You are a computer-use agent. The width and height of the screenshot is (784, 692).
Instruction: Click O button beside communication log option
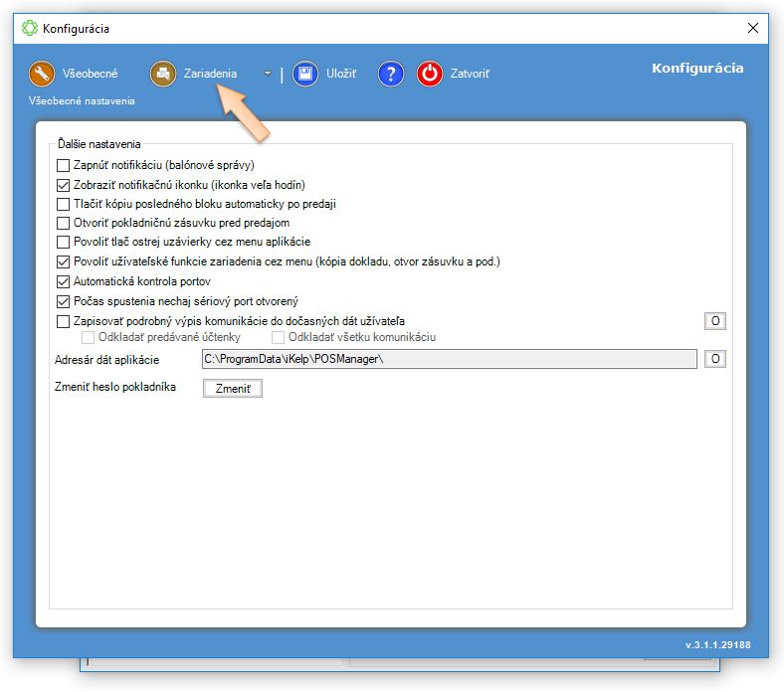[714, 320]
